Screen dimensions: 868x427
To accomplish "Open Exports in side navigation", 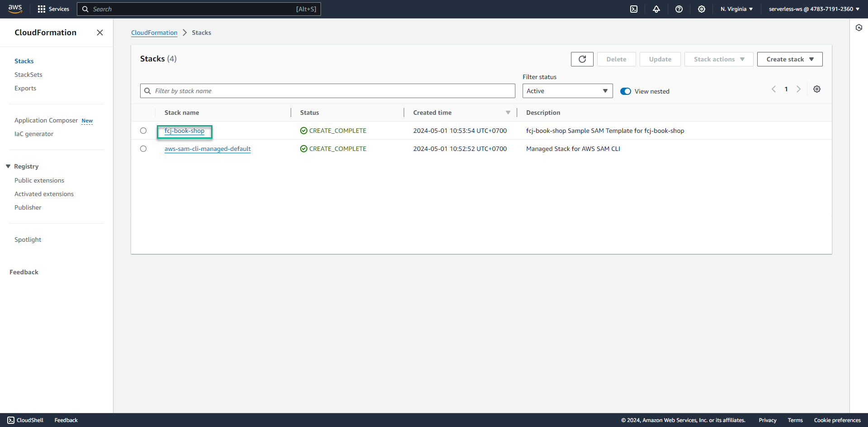I will tap(25, 88).
